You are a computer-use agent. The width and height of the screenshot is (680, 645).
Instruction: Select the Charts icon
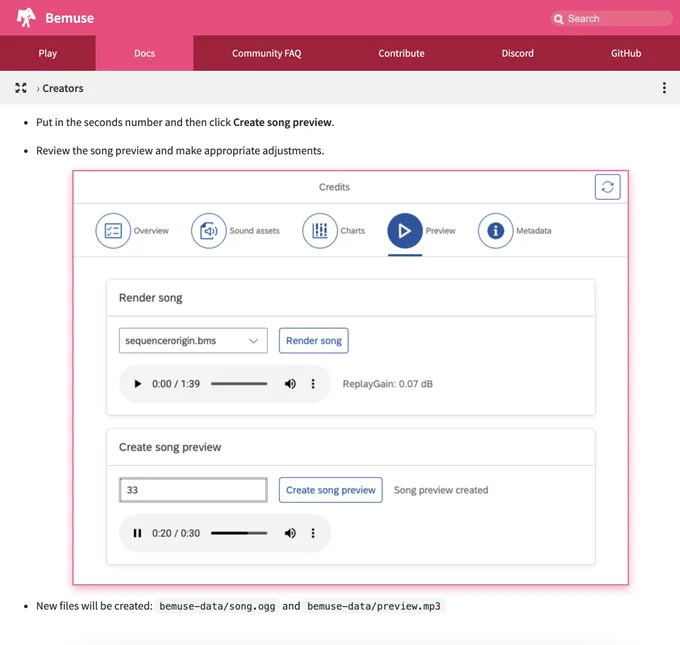click(320, 231)
